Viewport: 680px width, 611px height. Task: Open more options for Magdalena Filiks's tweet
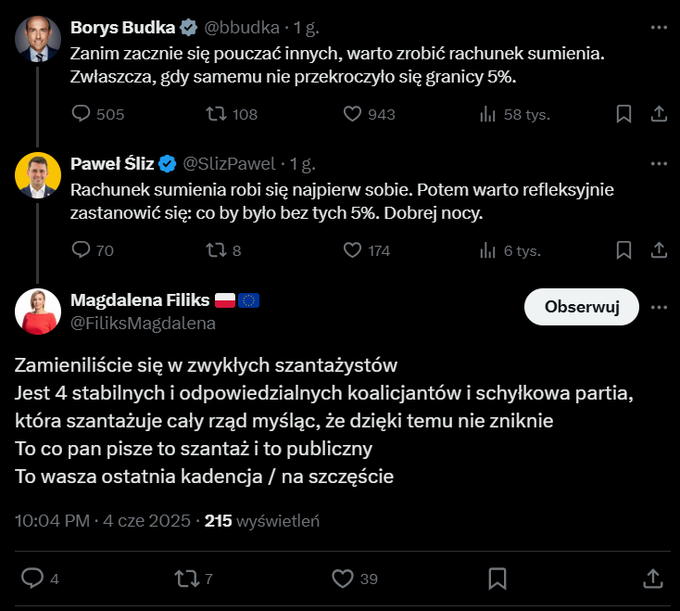[657, 307]
